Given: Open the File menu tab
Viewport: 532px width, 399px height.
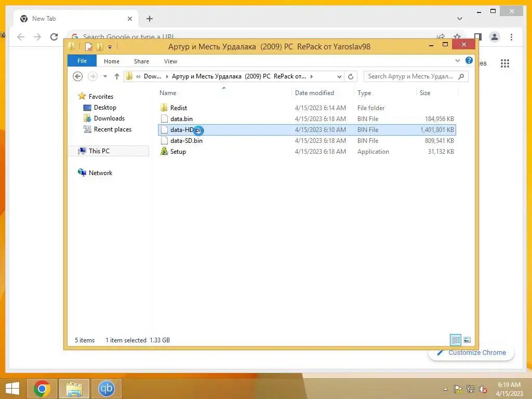Looking at the screenshot, I should coord(82,61).
